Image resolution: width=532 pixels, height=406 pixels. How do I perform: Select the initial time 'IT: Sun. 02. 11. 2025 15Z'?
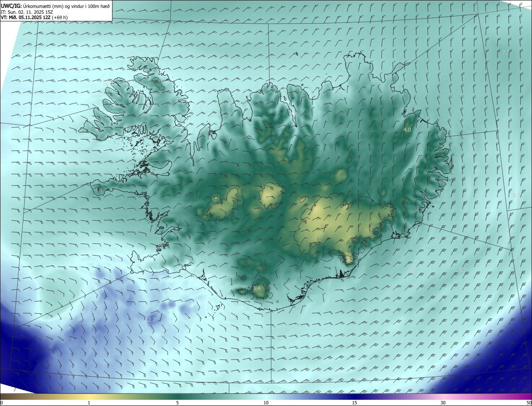point(27,12)
